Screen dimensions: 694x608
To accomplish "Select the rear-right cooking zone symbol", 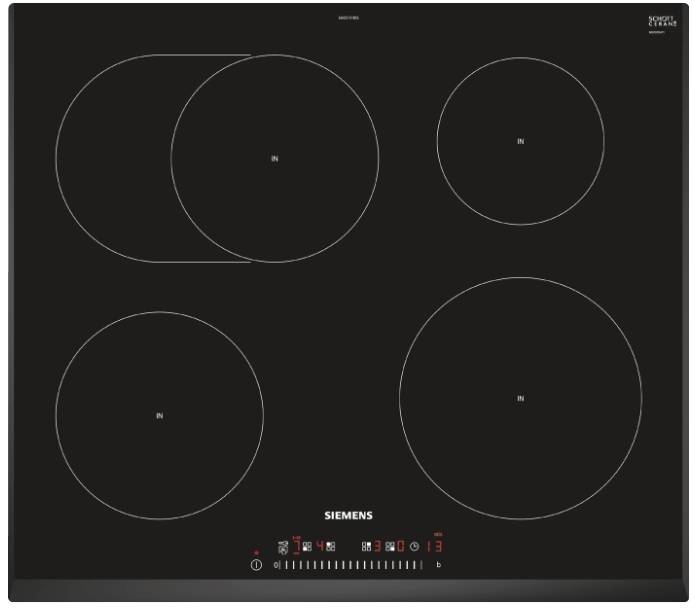I will [366, 546].
